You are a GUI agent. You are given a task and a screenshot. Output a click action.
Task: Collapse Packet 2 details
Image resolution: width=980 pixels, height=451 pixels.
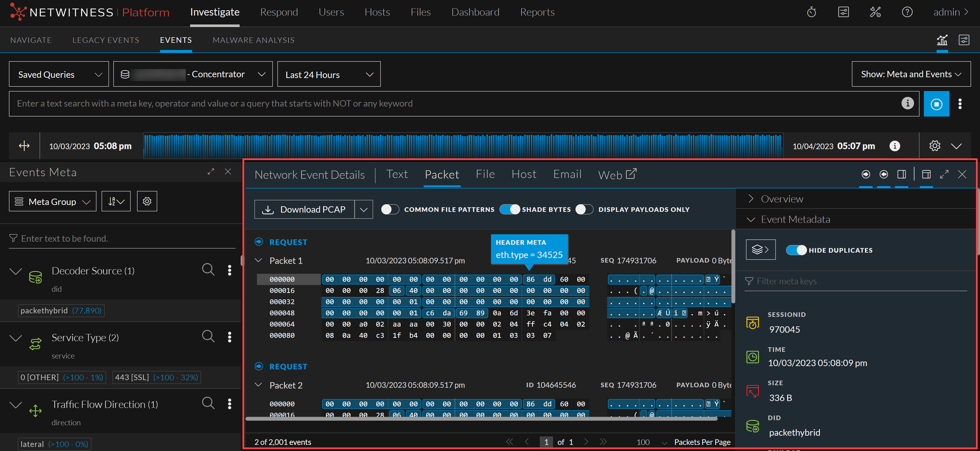[x=258, y=385]
